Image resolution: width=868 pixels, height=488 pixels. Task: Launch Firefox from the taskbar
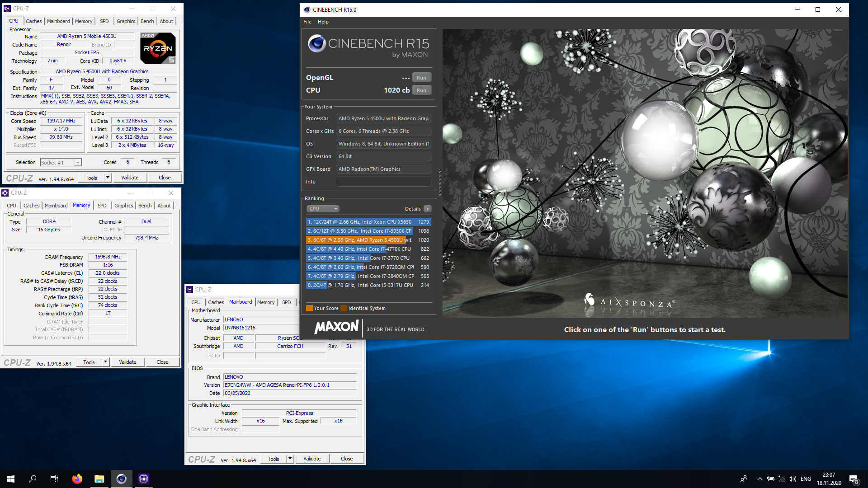click(77, 479)
